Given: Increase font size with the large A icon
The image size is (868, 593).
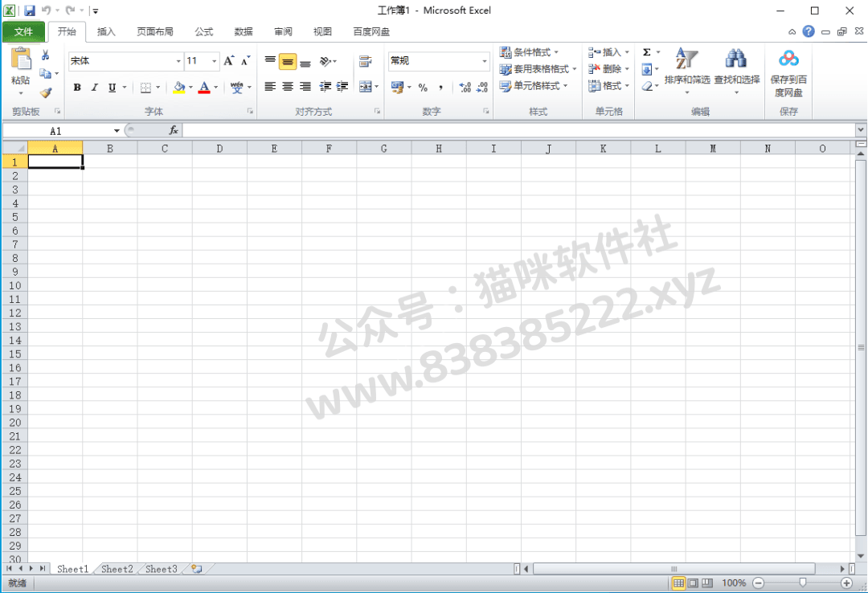Looking at the screenshot, I should (229, 61).
